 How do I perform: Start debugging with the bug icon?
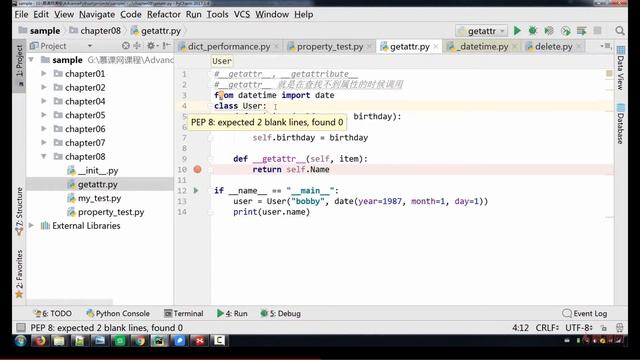pyautogui.click(x=533, y=31)
